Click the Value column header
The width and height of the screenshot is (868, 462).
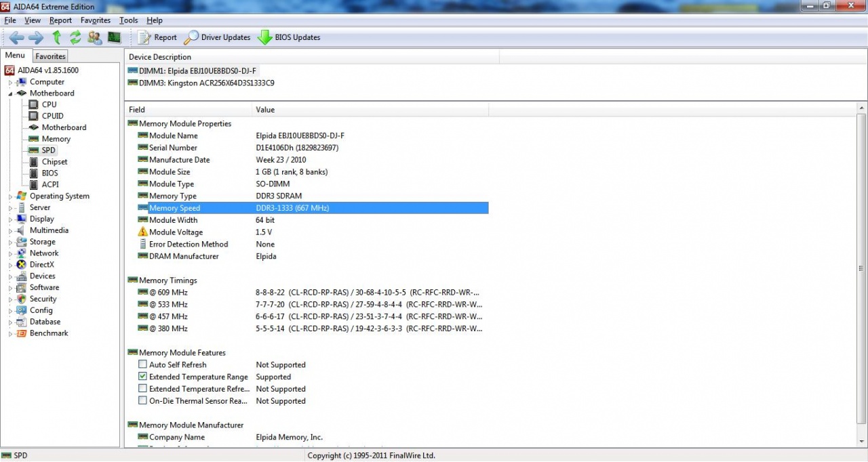(370, 109)
